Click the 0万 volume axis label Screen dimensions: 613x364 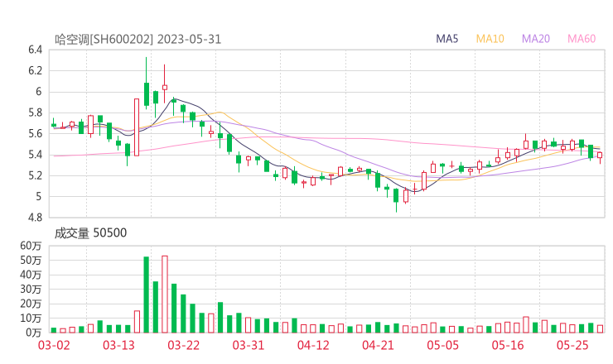coord(34,333)
